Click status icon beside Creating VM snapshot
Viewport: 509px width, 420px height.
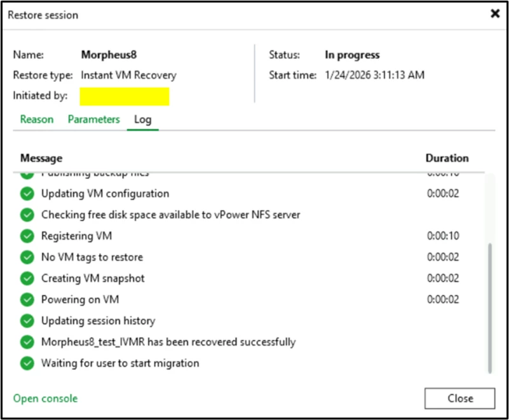[27, 278]
